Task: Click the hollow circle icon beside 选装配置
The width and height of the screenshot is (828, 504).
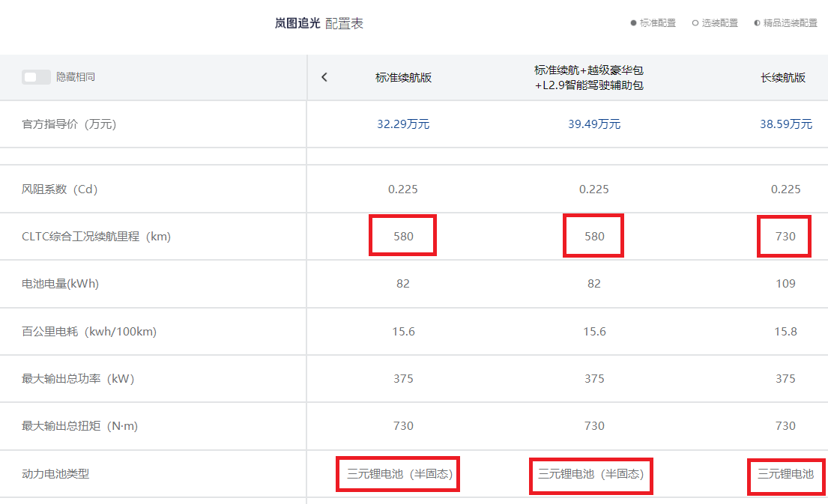Action: (x=695, y=23)
